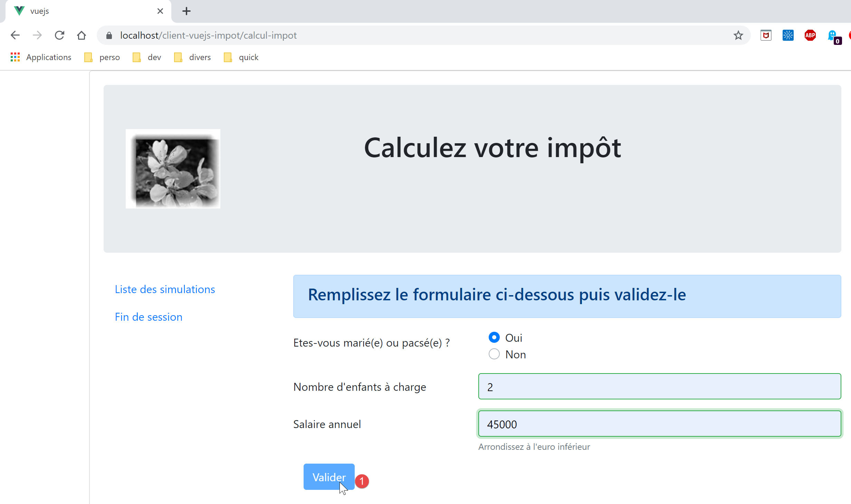
Task: Click the Fin de session link
Action: (x=149, y=317)
